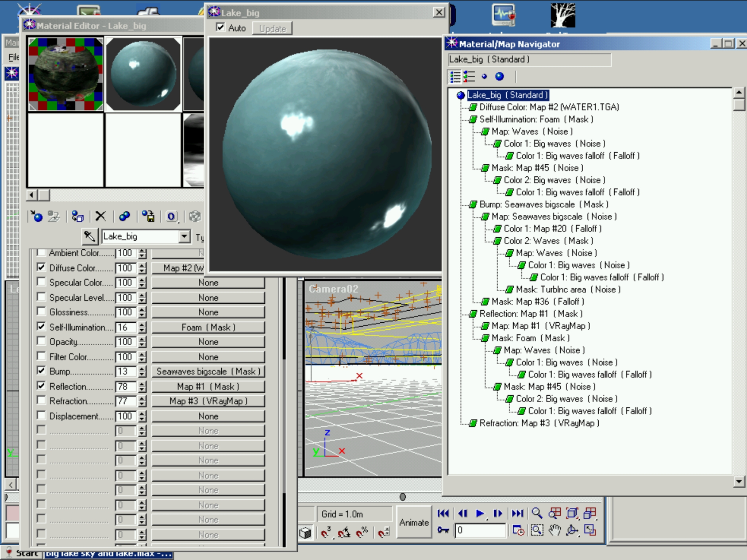
Task: Click Reset Map/Mtl X icon
Action: point(100,217)
